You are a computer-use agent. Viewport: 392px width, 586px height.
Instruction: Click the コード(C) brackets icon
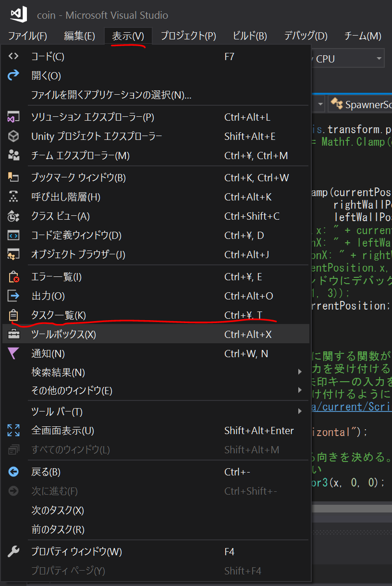(13, 56)
